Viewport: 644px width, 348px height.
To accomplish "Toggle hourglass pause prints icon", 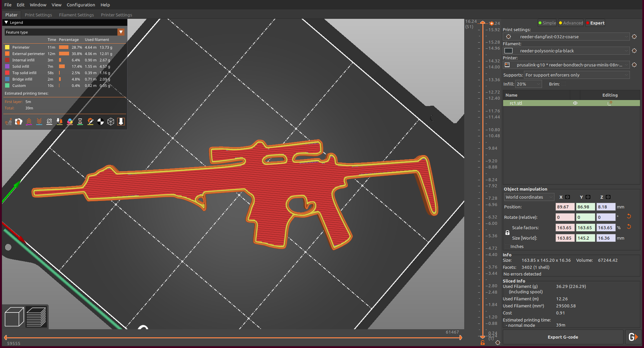I will 80,121.
